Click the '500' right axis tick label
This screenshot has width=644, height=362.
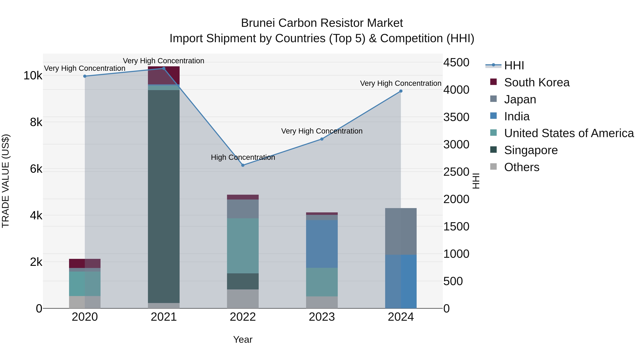[x=453, y=281]
